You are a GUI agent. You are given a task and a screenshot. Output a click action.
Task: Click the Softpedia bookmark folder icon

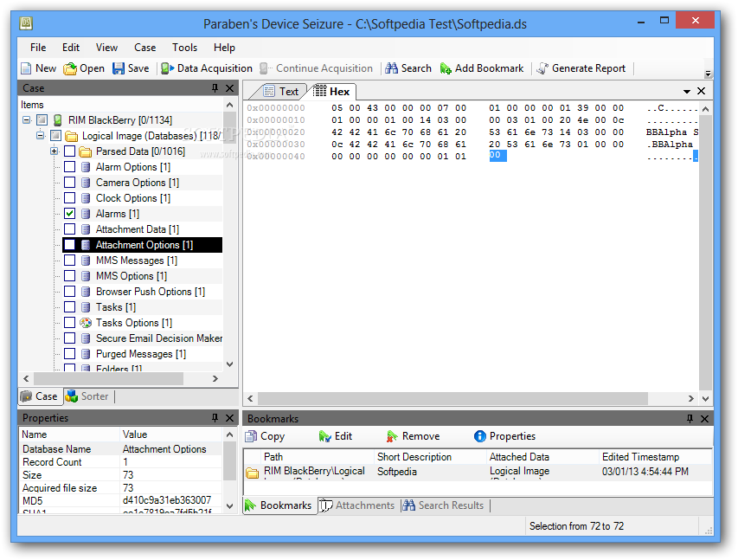click(253, 473)
